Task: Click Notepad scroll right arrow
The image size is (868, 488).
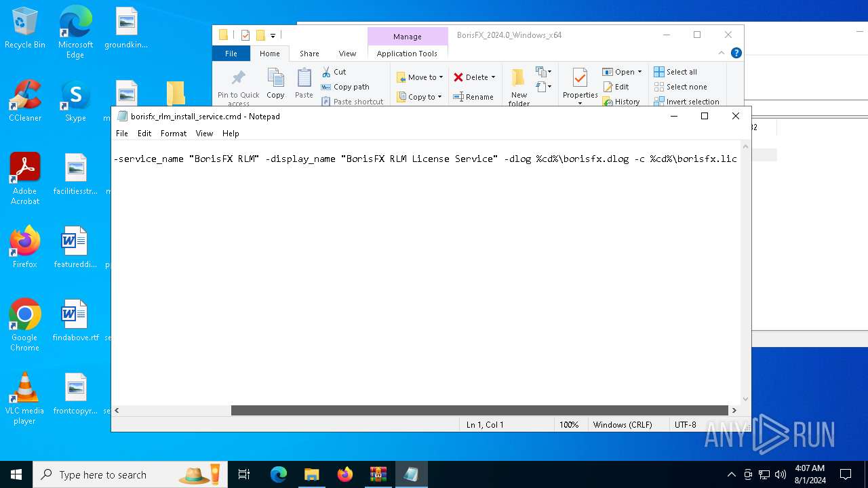Action: [734, 410]
